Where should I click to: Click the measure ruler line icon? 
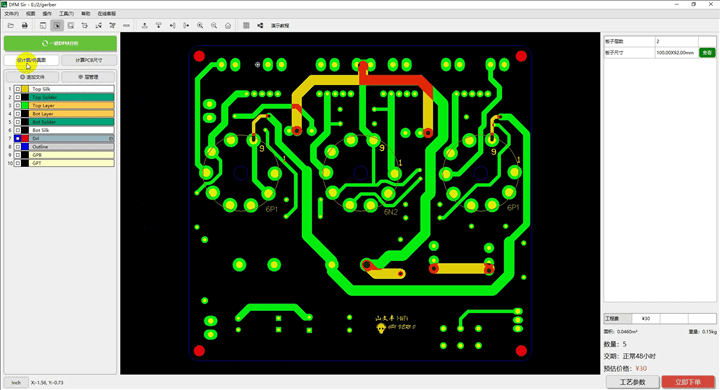pyautogui.click(x=126, y=26)
